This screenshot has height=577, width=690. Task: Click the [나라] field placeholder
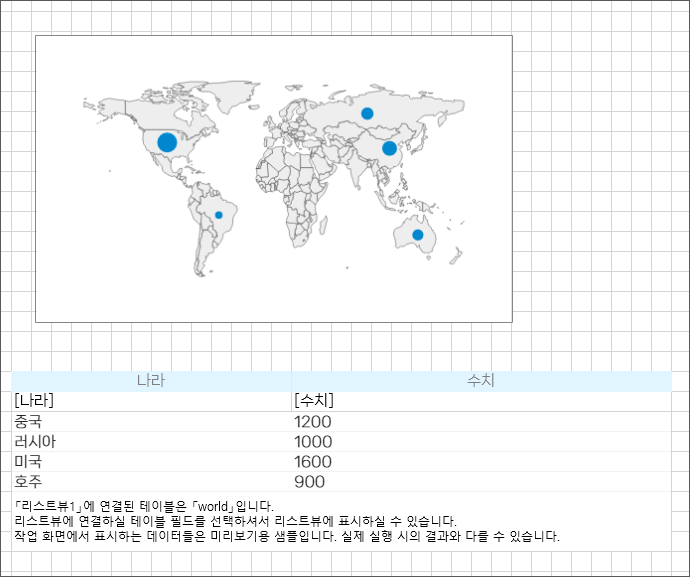point(34,400)
